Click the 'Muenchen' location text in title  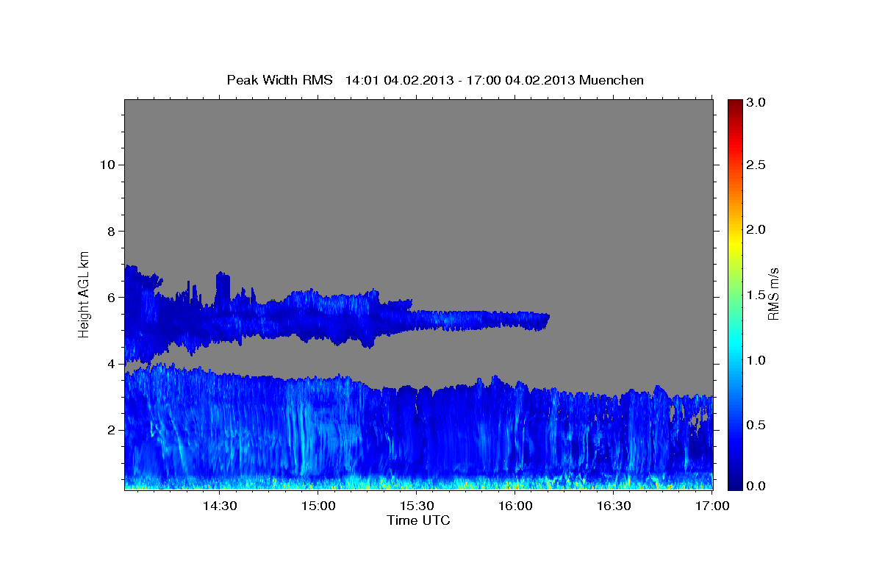612,80
